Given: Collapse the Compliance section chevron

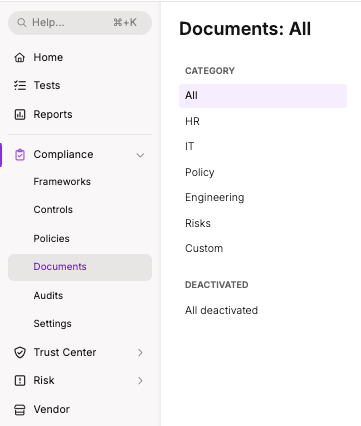Looking at the screenshot, I should (140, 155).
